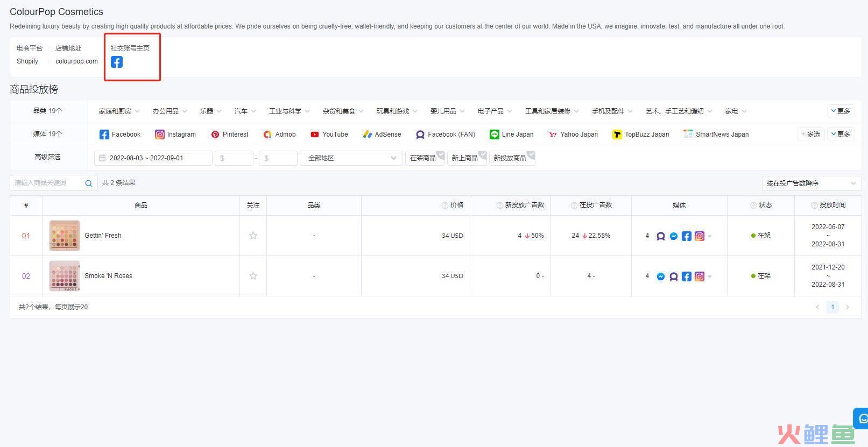The image size is (868, 447).
Task: Click the 多选 multi-select button
Action: pyautogui.click(x=811, y=134)
